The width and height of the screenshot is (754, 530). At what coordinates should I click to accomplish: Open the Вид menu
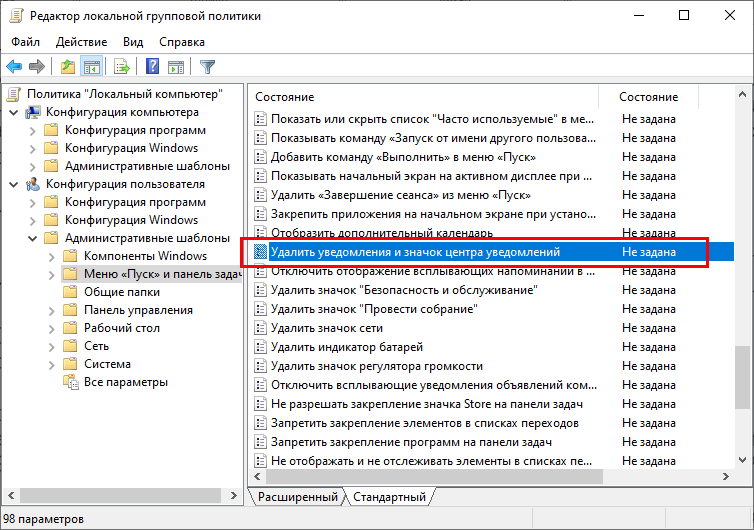click(133, 42)
